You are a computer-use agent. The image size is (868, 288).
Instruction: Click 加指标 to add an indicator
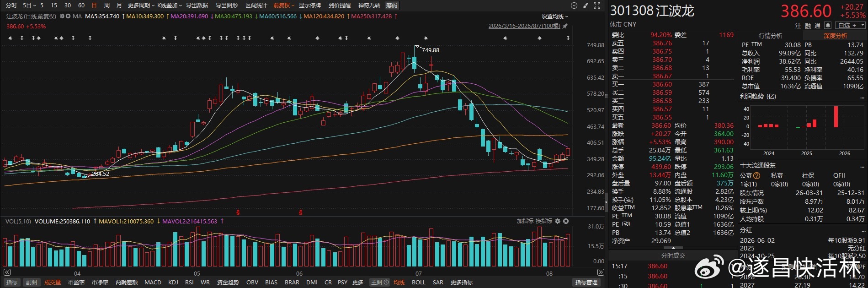coord(525,221)
